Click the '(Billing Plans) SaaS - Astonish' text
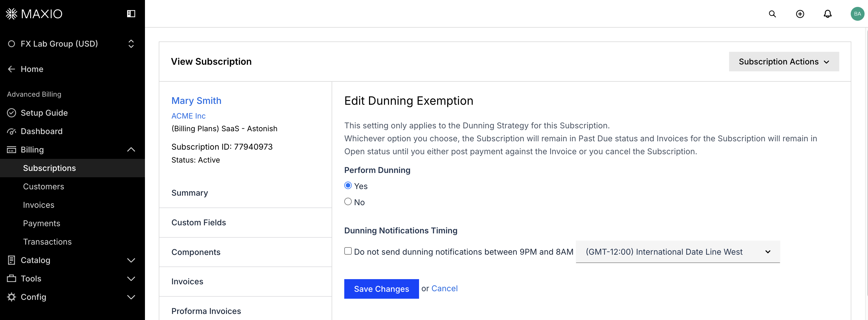This screenshot has height=320, width=868. tap(224, 129)
